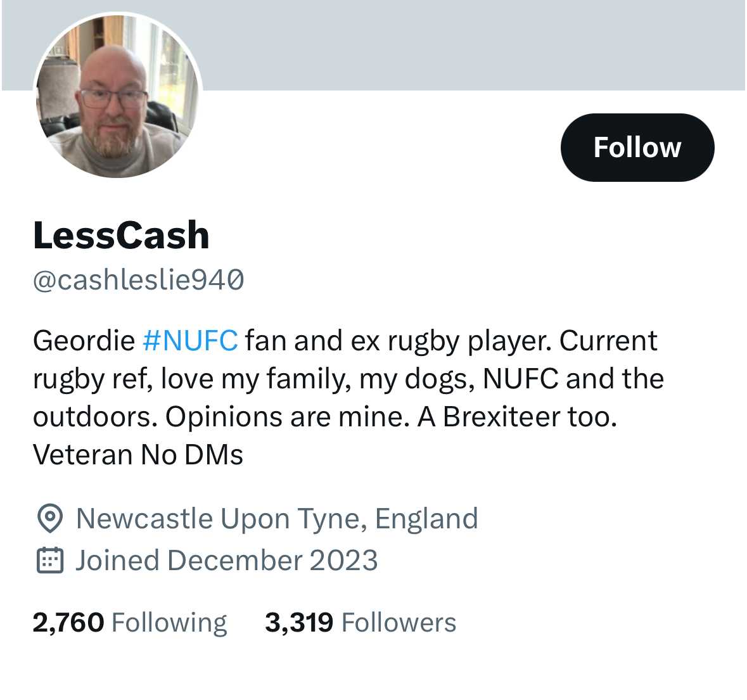This screenshot has height=700, width=747.
Task: Click the @cashleslie940 handle
Action: pos(138,279)
